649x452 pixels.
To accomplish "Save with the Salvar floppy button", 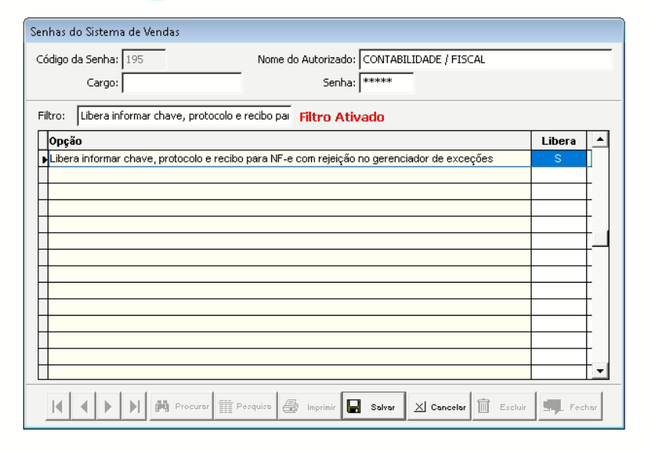I will pos(373,407).
